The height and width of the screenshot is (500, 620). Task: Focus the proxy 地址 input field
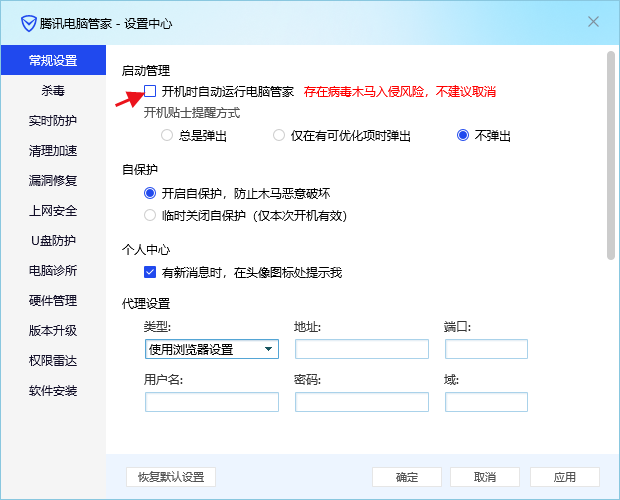click(x=362, y=349)
